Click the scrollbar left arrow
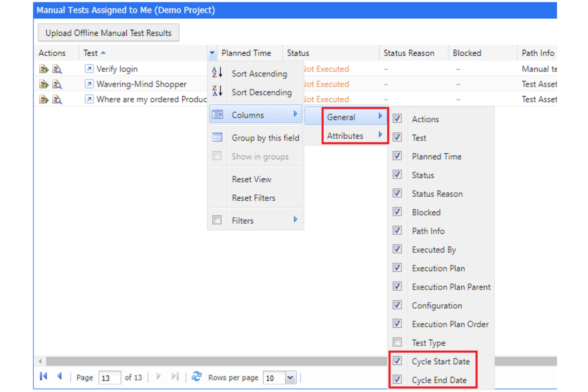The image size is (588, 392). pyautogui.click(x=40, y=361)
